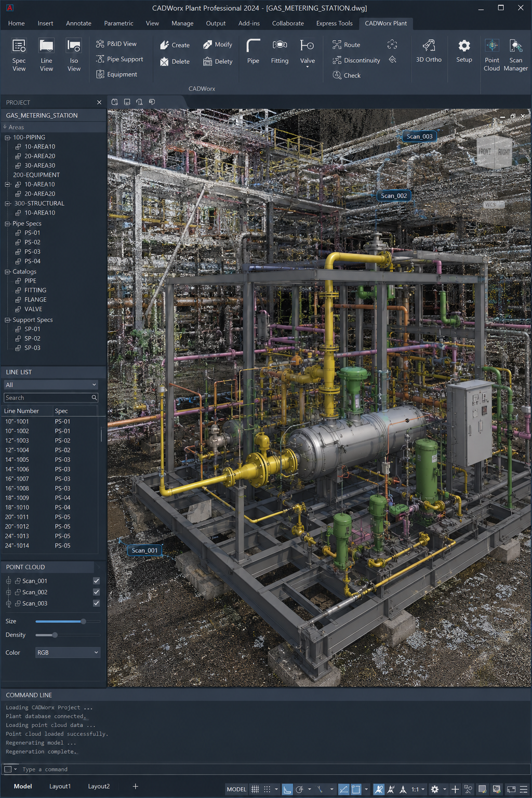Switch to P&ID View

point(116,44)
